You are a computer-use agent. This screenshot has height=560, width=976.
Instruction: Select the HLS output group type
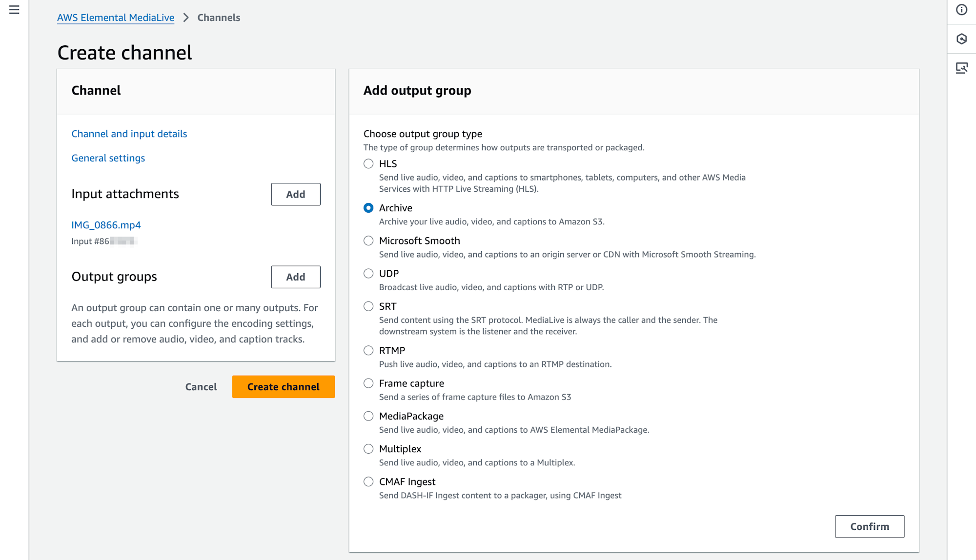tap(368, 164)
